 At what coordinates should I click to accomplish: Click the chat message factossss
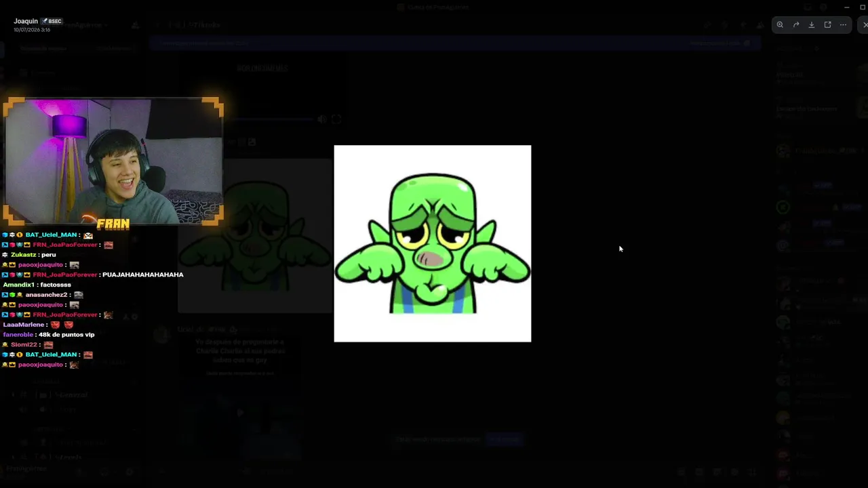pyautogui.click(x=56, y=285)
